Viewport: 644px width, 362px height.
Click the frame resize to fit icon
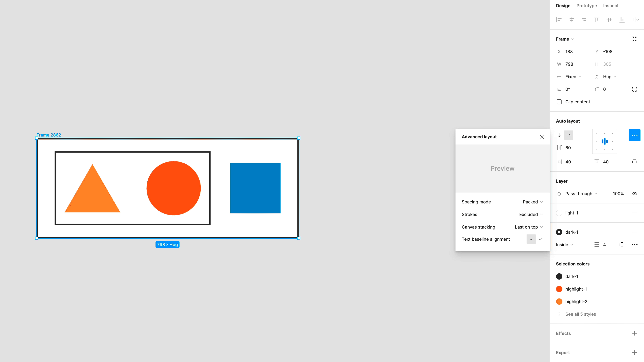pyautogui.click(x=634, y=39)
